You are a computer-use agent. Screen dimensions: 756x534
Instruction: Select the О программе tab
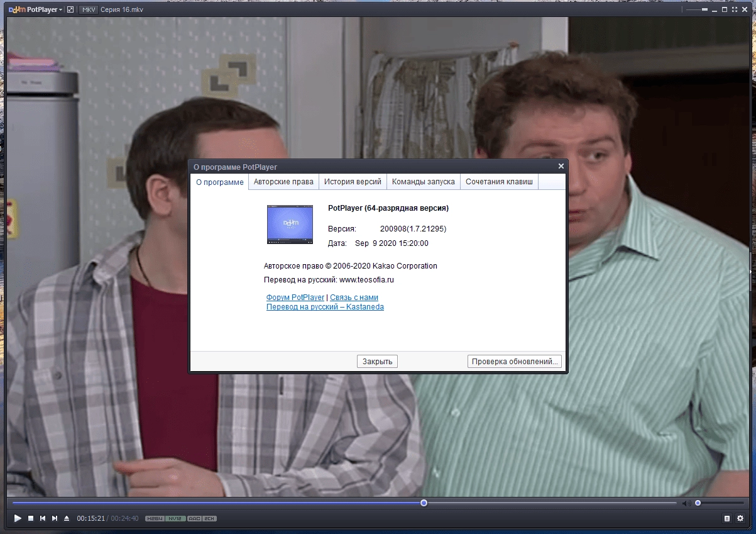point(219,182)
